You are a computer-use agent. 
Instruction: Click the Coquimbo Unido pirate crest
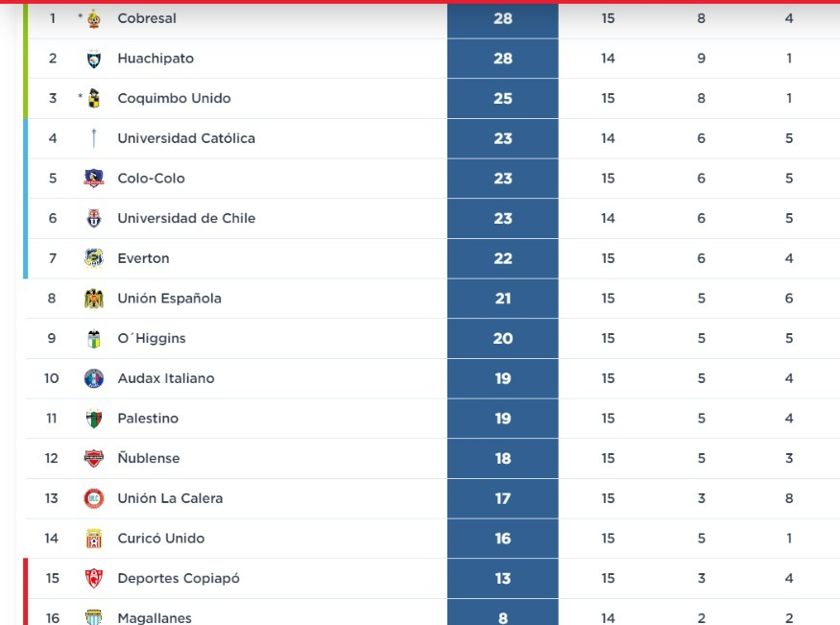(94, 99)
